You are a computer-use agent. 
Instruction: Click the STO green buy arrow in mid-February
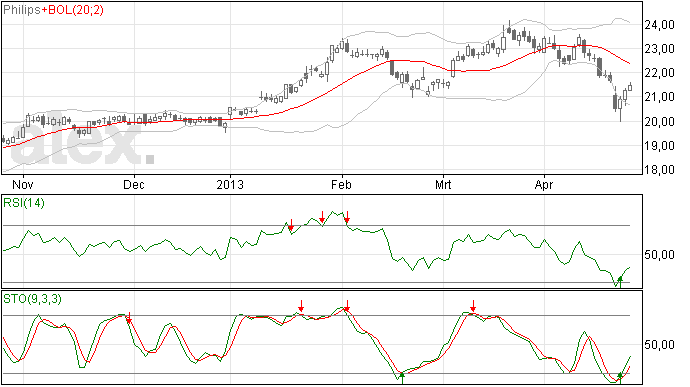(x=402, y=377)
